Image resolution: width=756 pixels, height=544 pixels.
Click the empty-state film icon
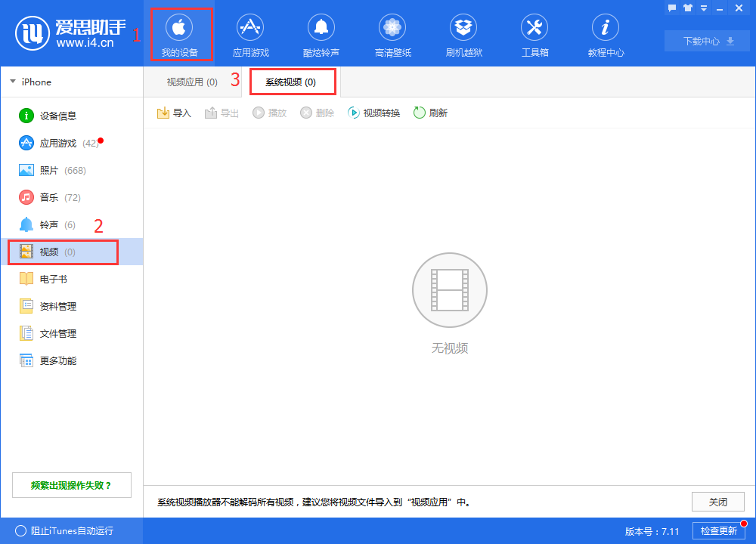(x=449, y=290)
